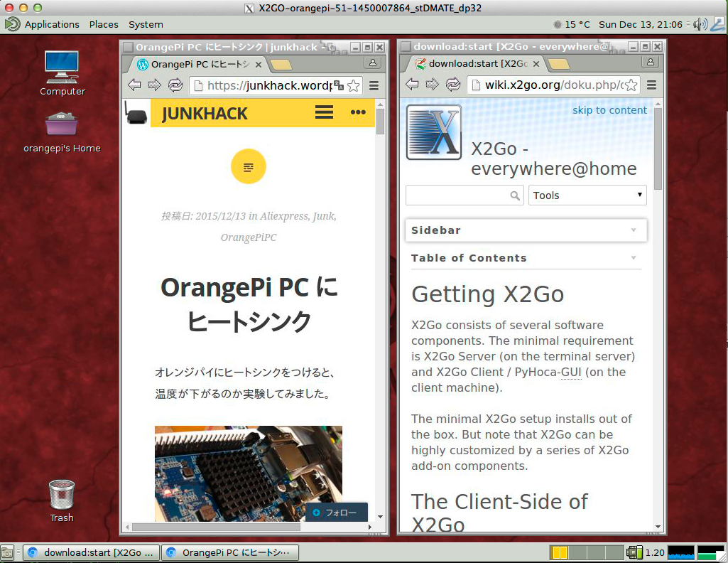
Task: Expand the Table of Contents section
Action: tap(526, 258)
